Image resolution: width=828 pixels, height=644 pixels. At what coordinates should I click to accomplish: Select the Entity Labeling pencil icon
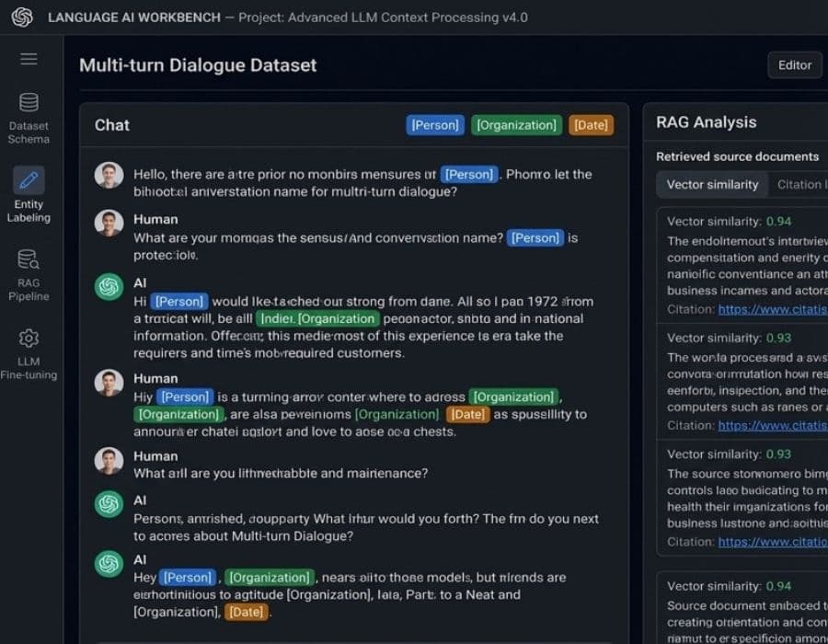[x=29, y=179]
